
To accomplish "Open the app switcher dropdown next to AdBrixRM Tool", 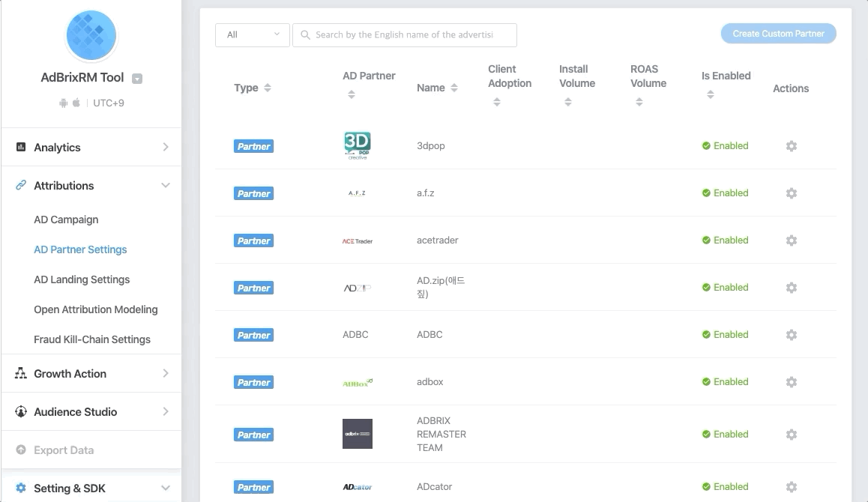I will click(137, 79).
